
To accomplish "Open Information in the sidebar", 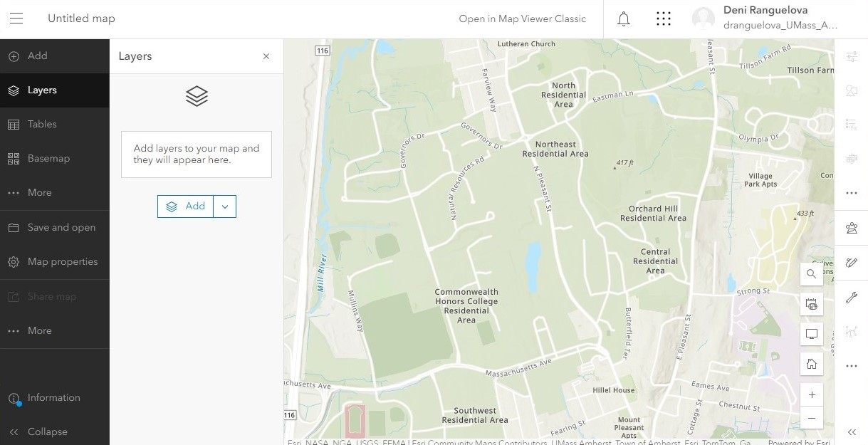I will click(55, 397).
